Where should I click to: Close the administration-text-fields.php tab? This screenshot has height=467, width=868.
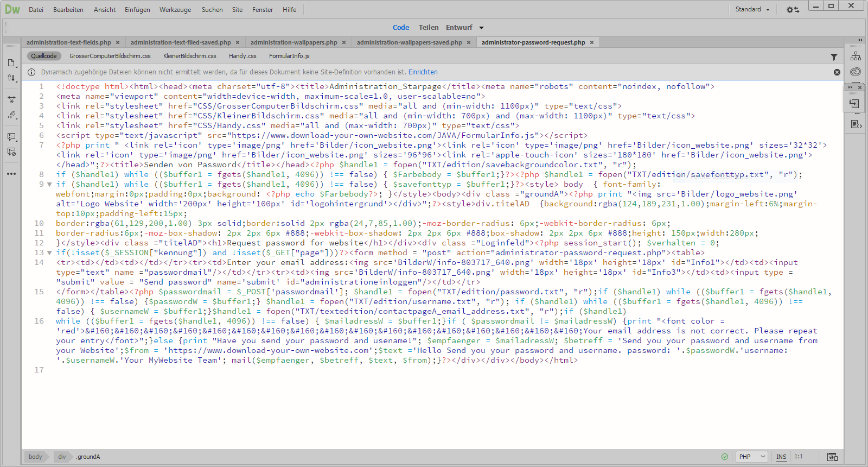click(118, 42)
